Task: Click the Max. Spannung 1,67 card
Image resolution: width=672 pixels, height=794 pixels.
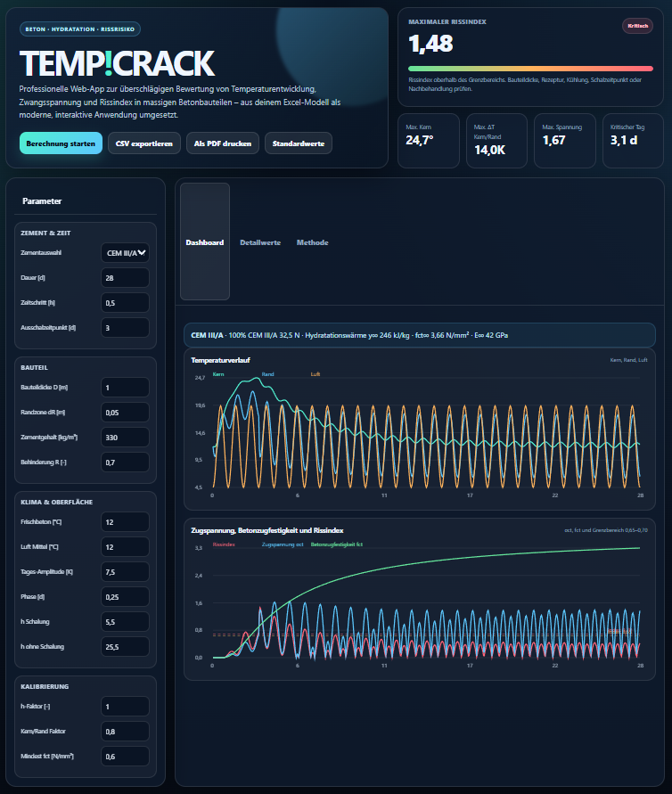Action: point(565,141)
